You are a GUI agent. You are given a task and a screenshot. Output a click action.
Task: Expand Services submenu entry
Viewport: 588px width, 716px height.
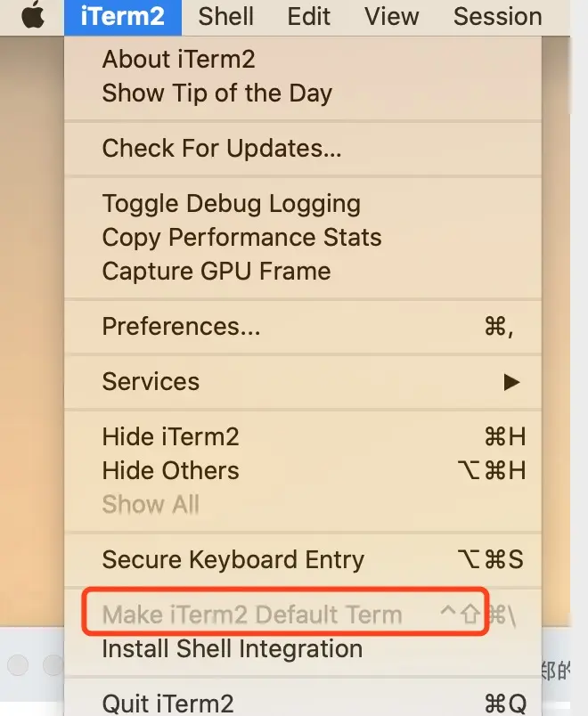tap(151, 382)
